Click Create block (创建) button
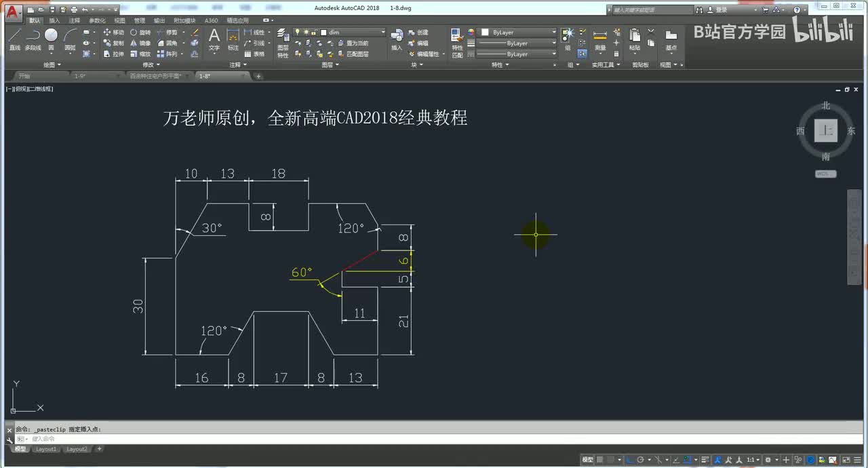This screenshot has height=468, width=868. pyautogui.click(x=418, y=33)
